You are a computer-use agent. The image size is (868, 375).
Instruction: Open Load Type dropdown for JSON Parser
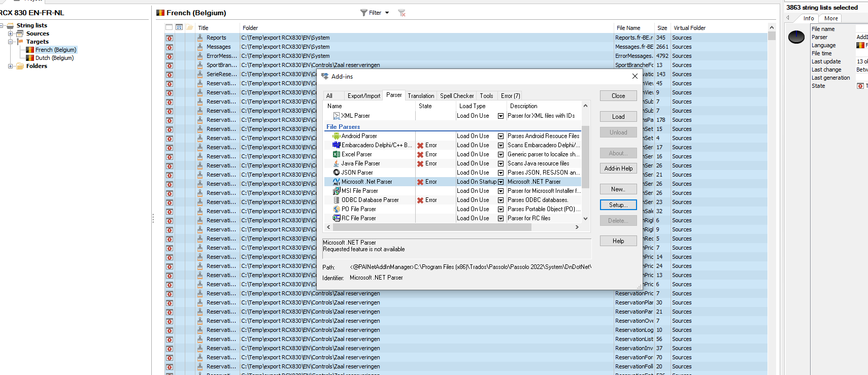click(x=500, y=173)
